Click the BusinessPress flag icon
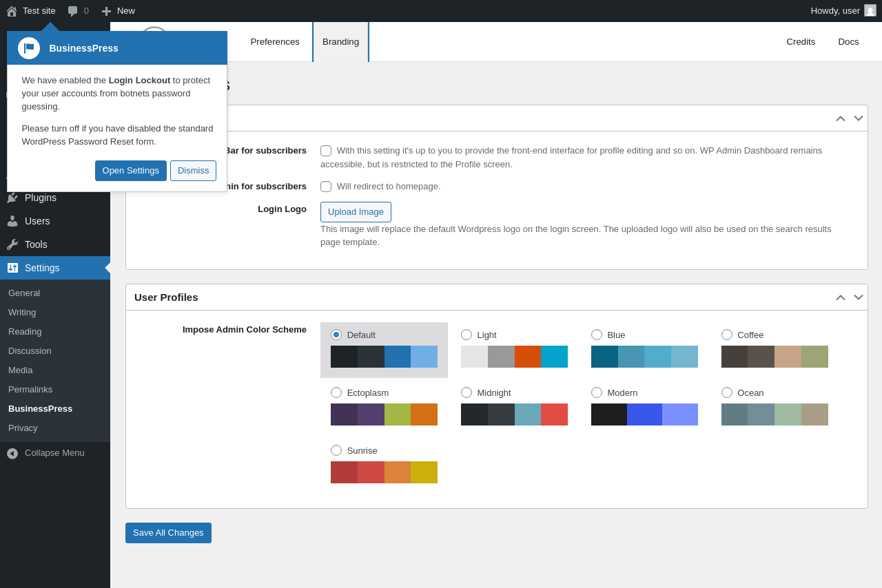The width and height of the screenshot is (882, 588). [x=29, y=48]
